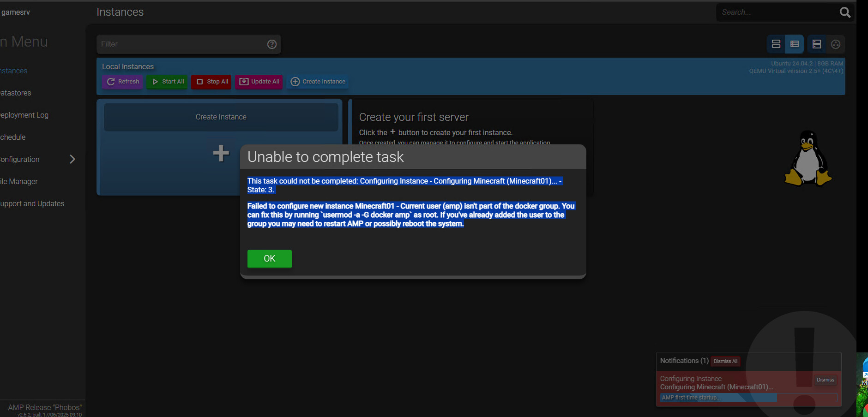Viewport: 868px width, 417px height.
Task: Click the gamesrv host name
Action: (15, 12)
